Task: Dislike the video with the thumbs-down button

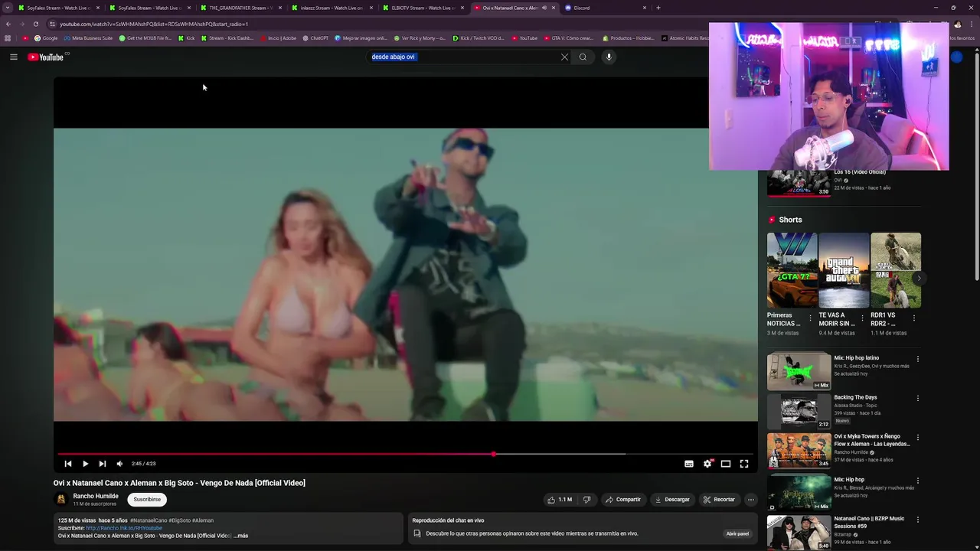Action: point(586,500)
